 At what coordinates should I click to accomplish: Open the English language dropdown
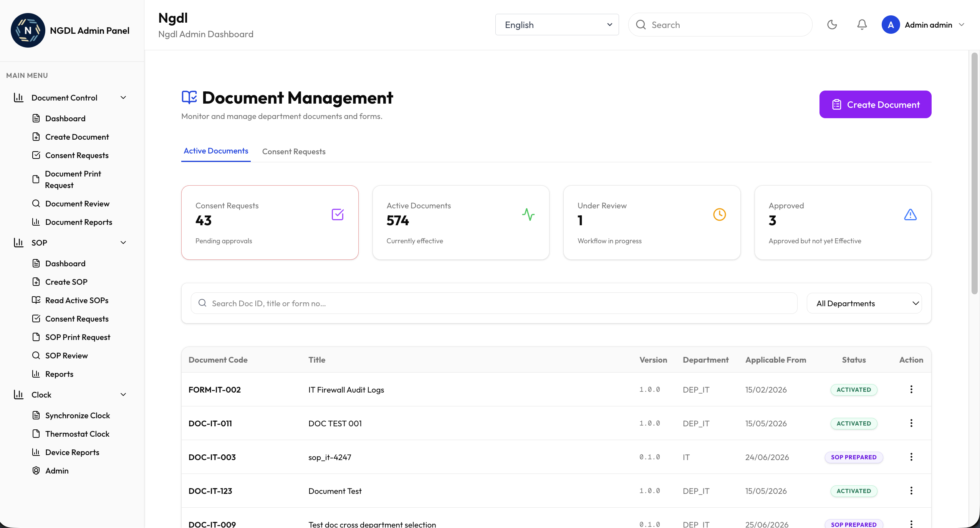pyautogui.click(x=557, y=25)
